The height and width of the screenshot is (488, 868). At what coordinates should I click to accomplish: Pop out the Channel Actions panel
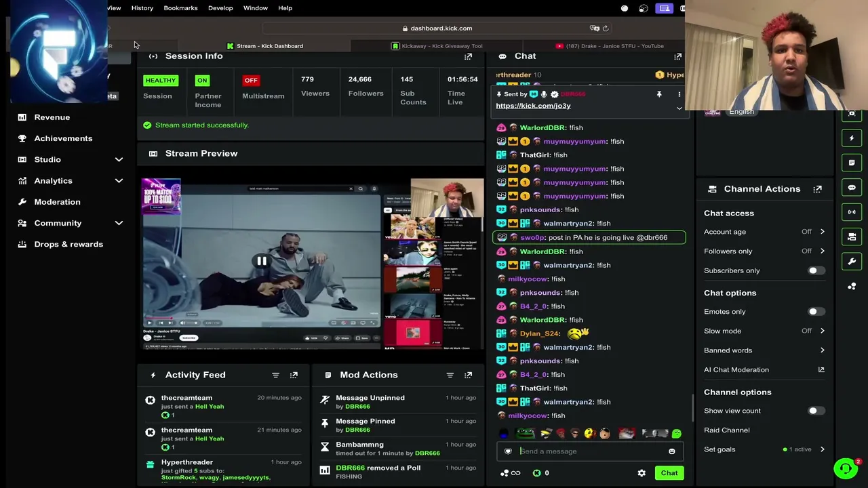tap(817, 189)
